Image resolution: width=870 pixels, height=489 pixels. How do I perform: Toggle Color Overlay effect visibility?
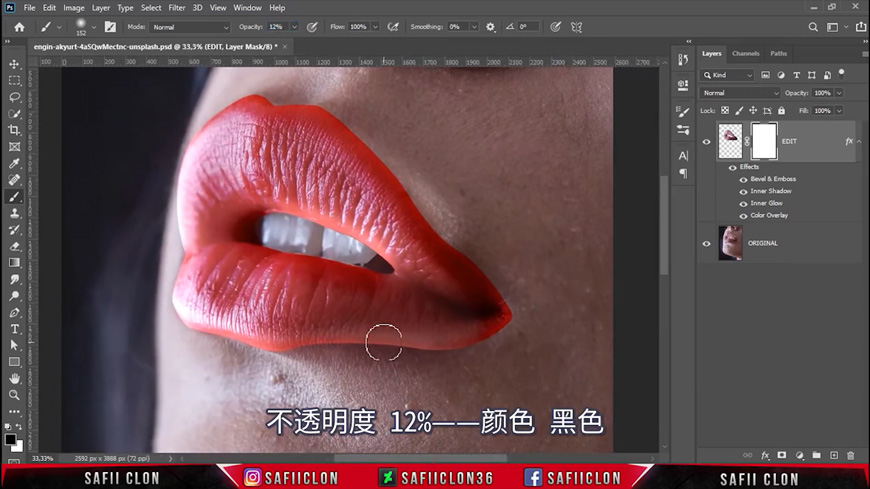click(743, 216)
